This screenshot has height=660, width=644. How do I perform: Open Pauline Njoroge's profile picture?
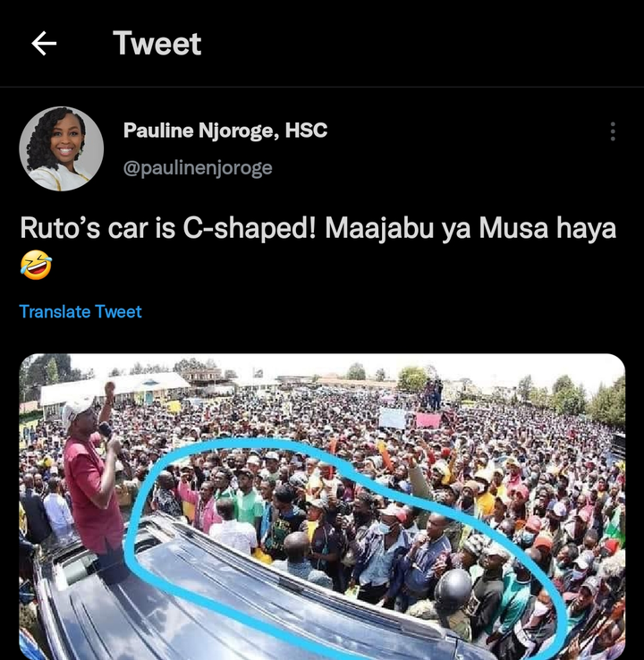coord(62,148)
